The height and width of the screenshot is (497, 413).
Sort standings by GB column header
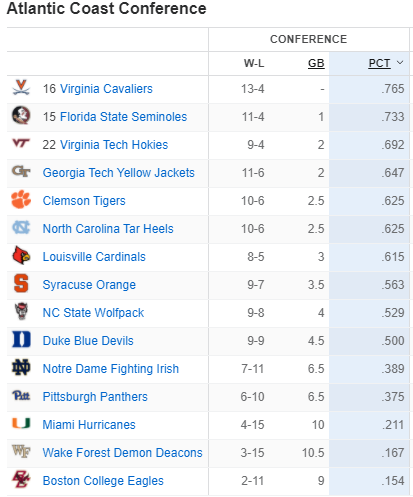coord(316,63)
